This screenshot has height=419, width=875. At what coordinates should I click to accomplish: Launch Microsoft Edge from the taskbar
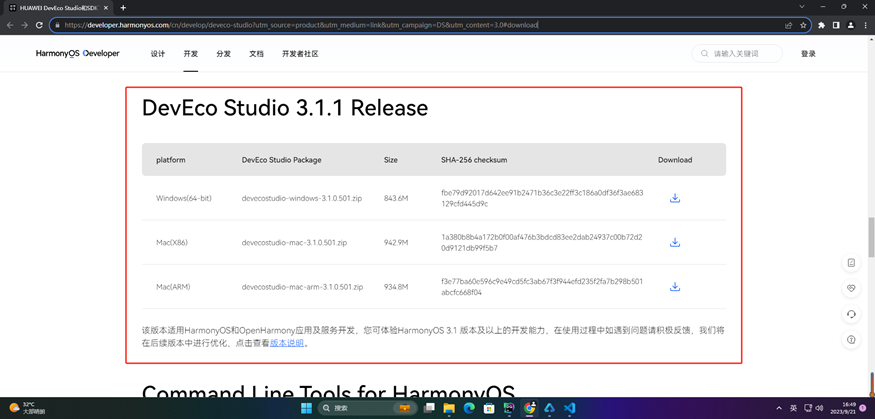pos(469,408)
